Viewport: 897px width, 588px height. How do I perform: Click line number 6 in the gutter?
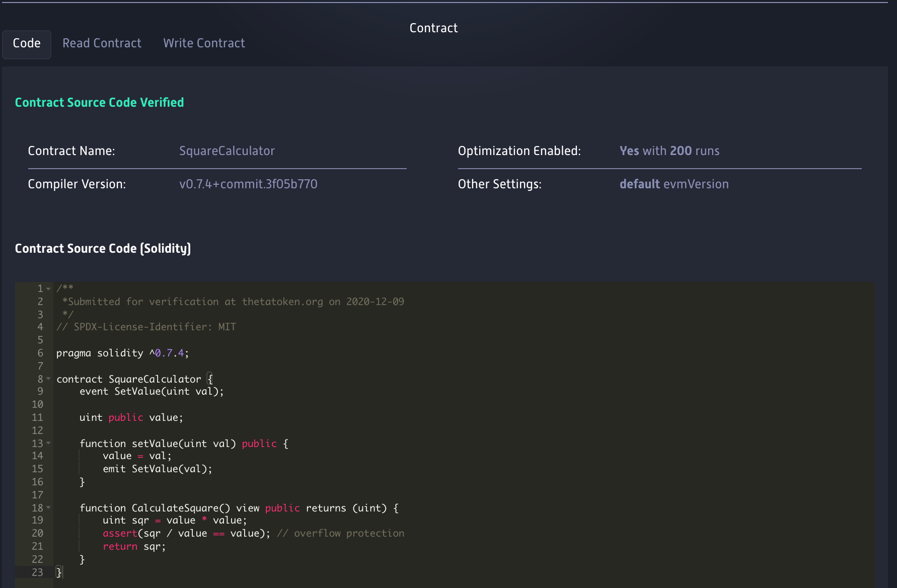point(40,353)
